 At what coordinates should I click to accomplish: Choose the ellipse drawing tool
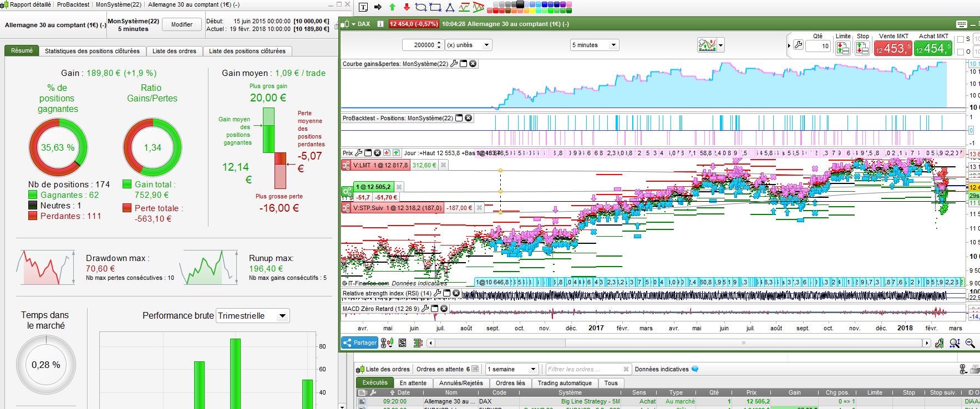coord(421,8)
